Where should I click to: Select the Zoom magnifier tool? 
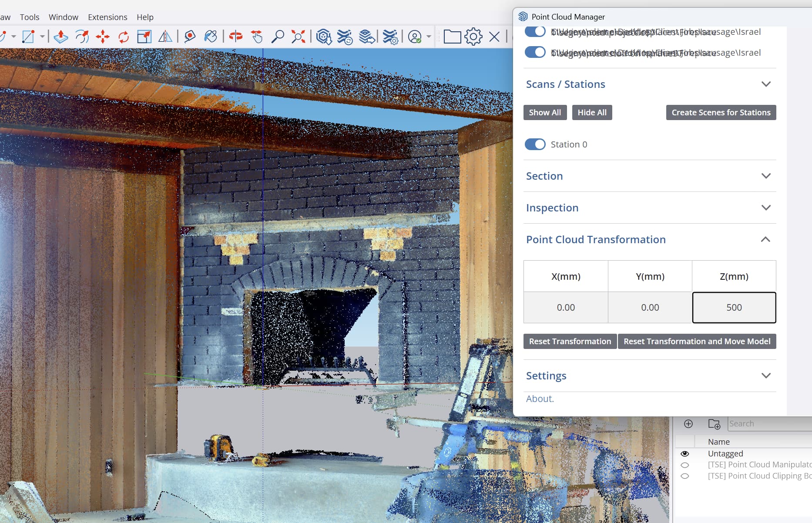pos(277,37)
